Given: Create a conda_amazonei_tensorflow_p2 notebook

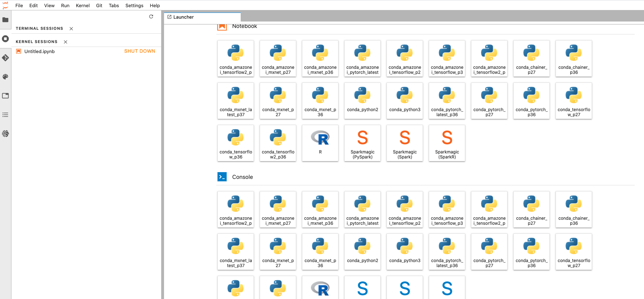Looking at the screenshot, I should (405, 58).
